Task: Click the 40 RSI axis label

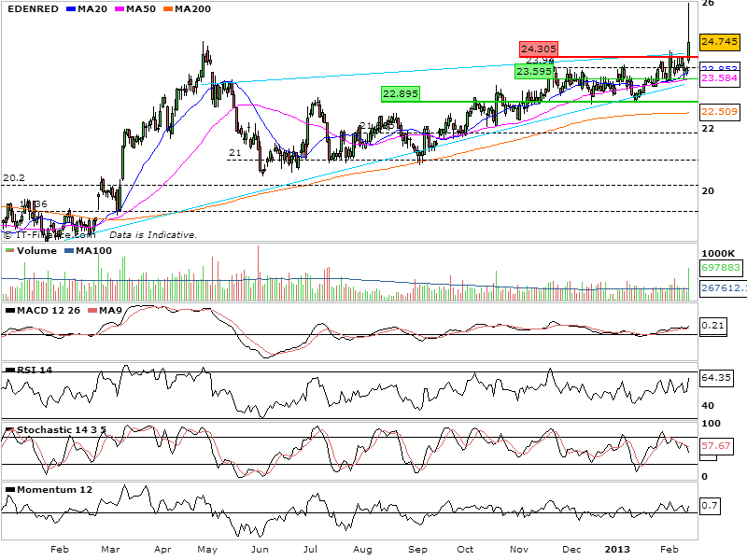Action: click(x=708, y=406)
